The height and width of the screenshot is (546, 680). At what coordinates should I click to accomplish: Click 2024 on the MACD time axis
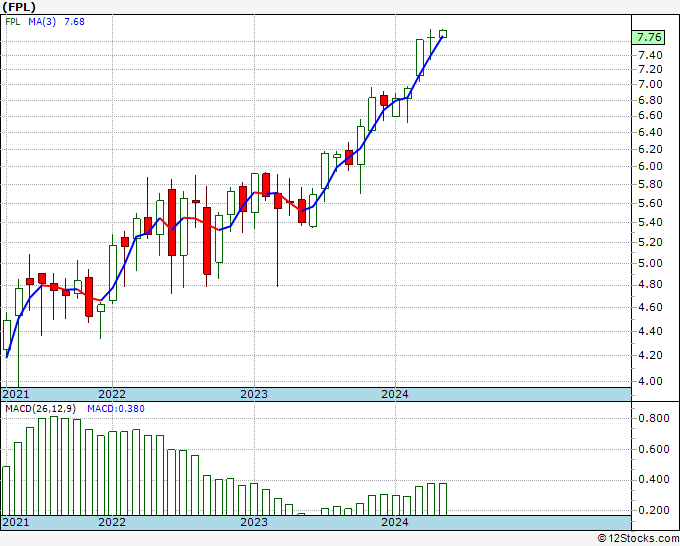coord(395,522)
